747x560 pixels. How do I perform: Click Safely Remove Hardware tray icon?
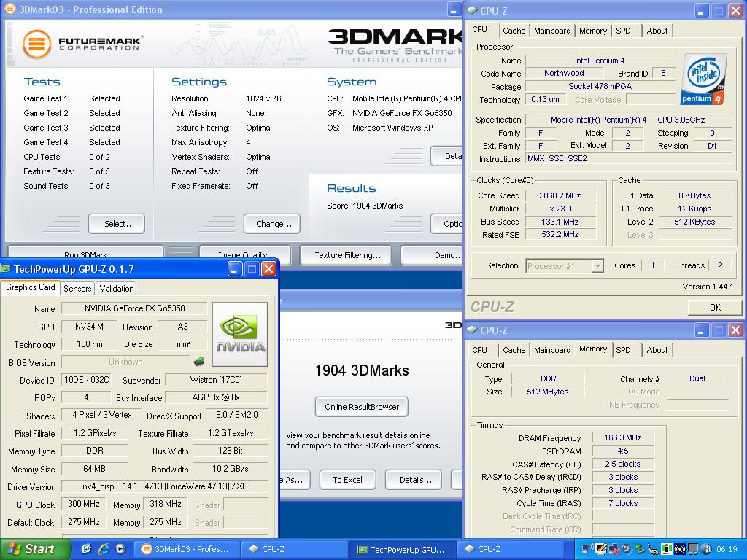[x=640, y=549]
